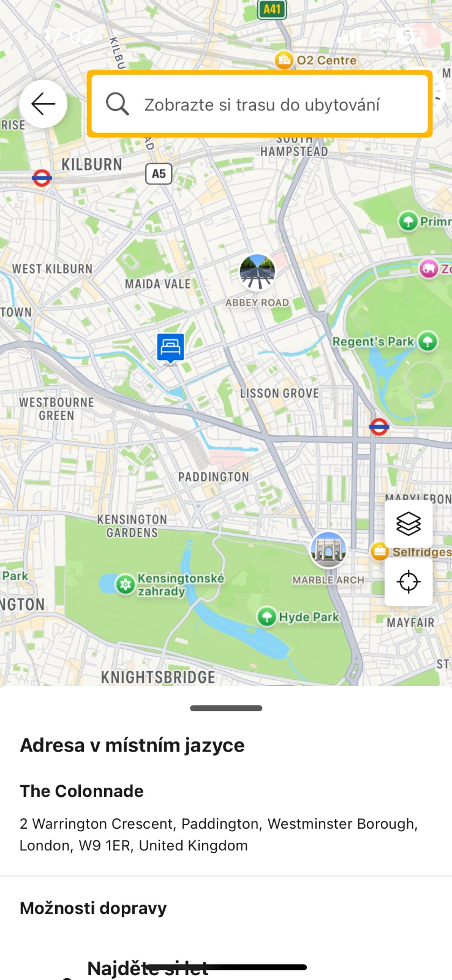Image resolution: width=452 pixels, height=980 pixels.
Task: Open the Možnosti dopravy section
Action: 93,908
